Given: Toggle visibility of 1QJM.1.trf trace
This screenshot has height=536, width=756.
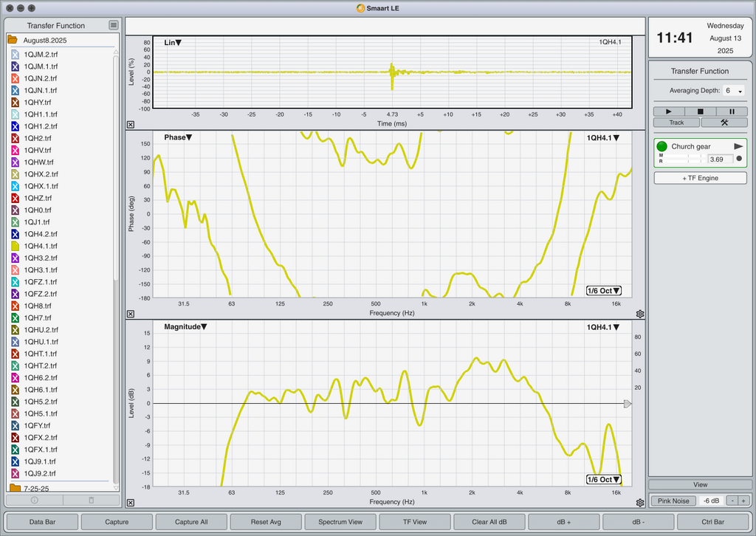Looking at the screenshot, I should (15, 66).
